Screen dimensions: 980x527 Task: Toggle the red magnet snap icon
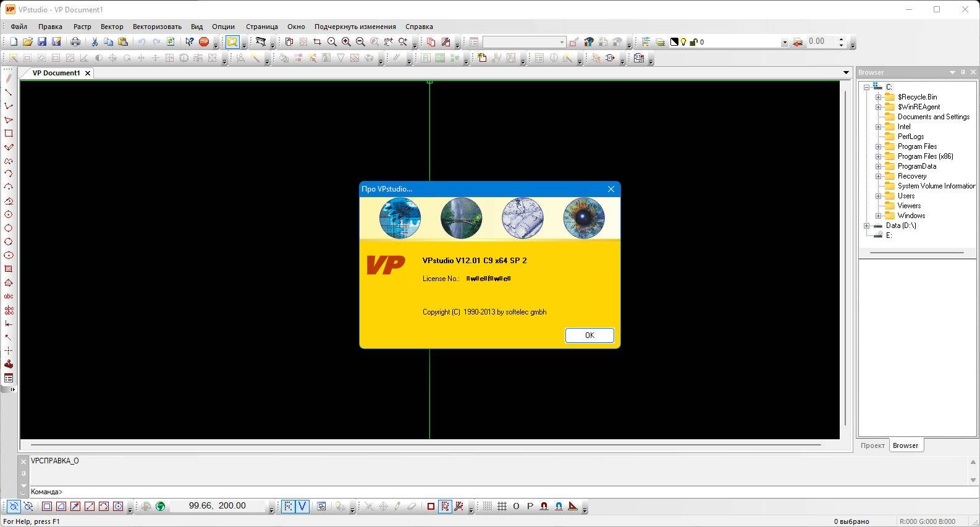[x=544, y=506]
